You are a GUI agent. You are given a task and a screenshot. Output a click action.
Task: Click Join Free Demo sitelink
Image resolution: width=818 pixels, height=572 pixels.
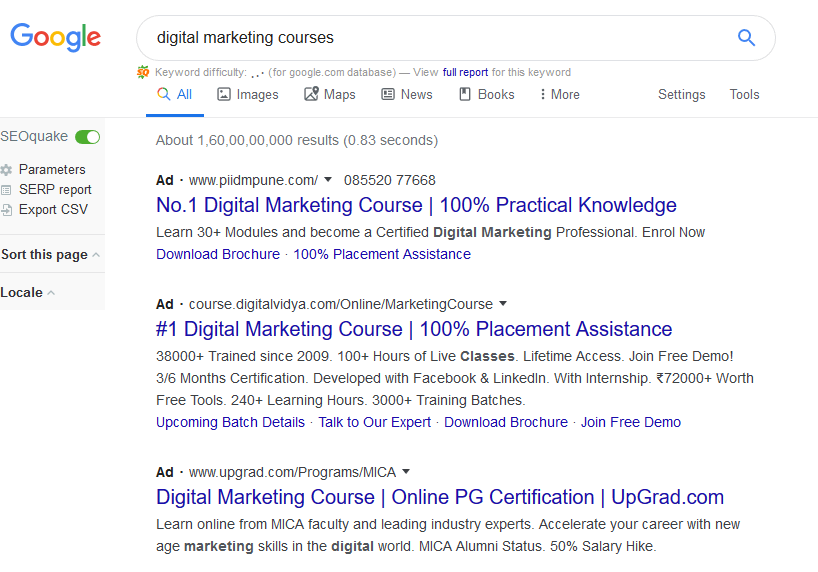(x=631, y=422)
